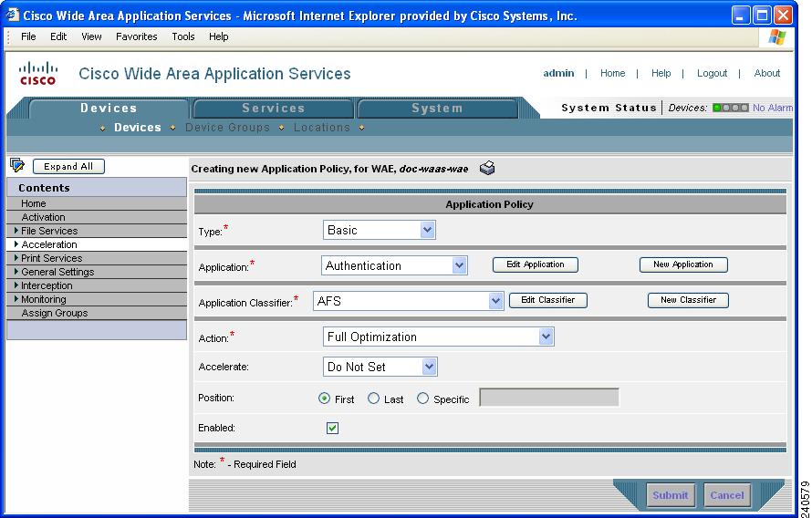This screenshot has height=518, width=812.
Task: Open the Favorites menu
Action: click(136, 36)
